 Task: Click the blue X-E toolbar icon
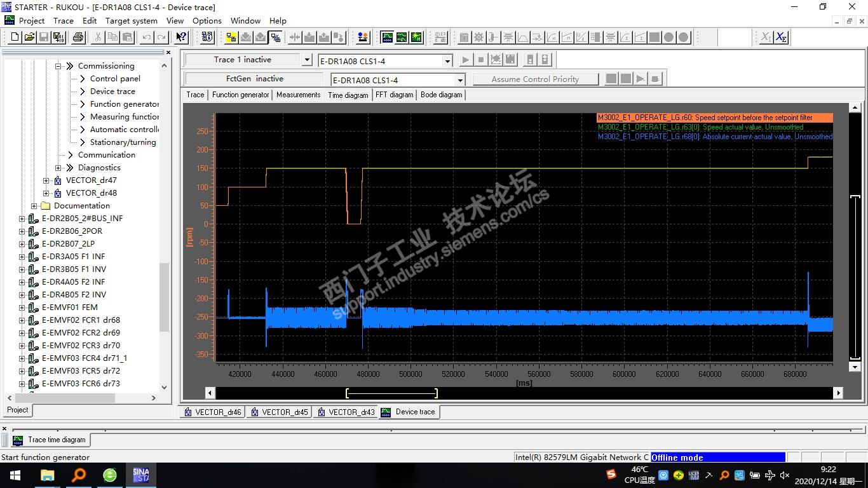(781, 37)
